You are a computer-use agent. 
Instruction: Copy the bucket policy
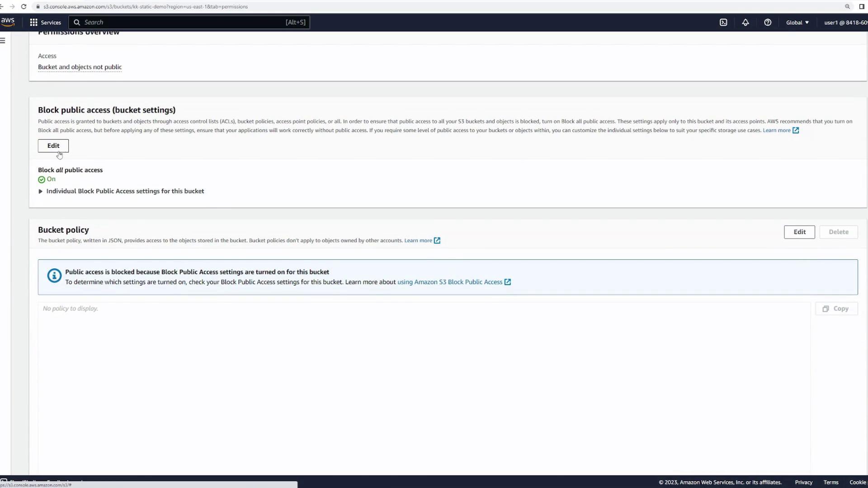tap(836, 309)
